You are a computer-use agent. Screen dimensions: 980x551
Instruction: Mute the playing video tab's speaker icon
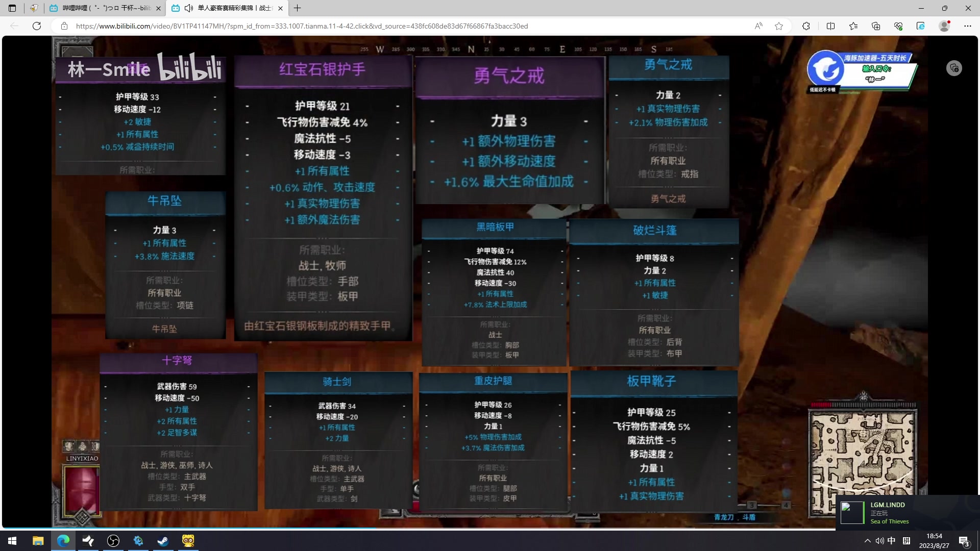coord(189,8)
